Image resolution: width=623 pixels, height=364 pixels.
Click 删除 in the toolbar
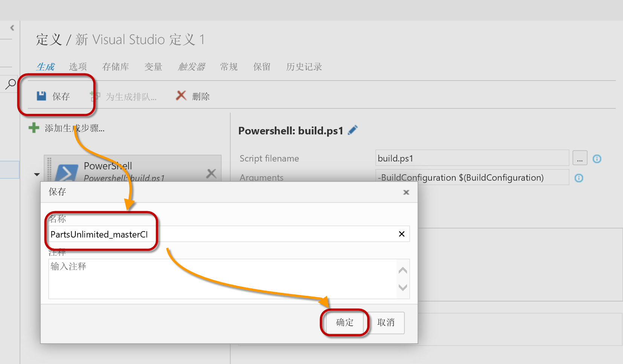coord(201,97)
